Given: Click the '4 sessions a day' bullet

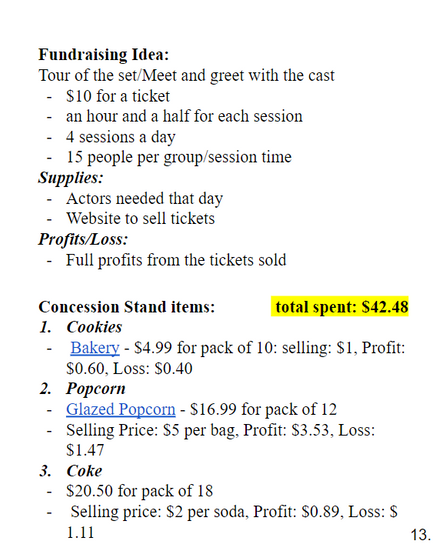Looking at the screenshot, I should click(x=121, y=137).
